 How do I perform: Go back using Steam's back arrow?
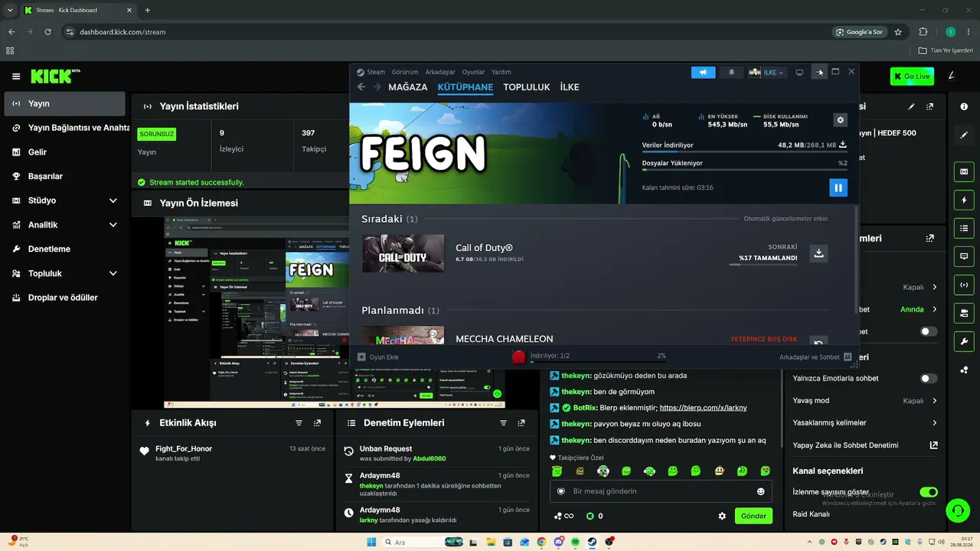361,87
